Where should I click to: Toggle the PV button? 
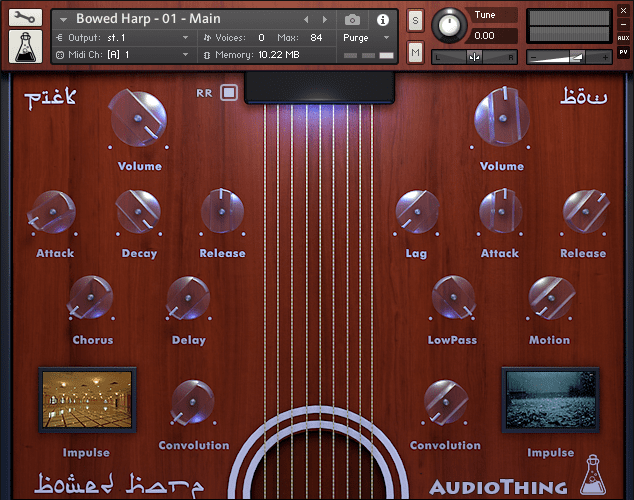623,52
